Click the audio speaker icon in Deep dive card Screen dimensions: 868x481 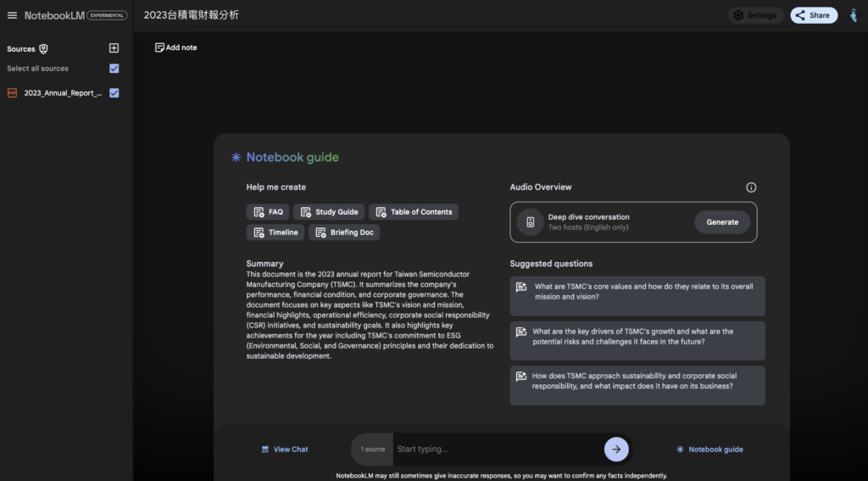(x=531, y=222)
